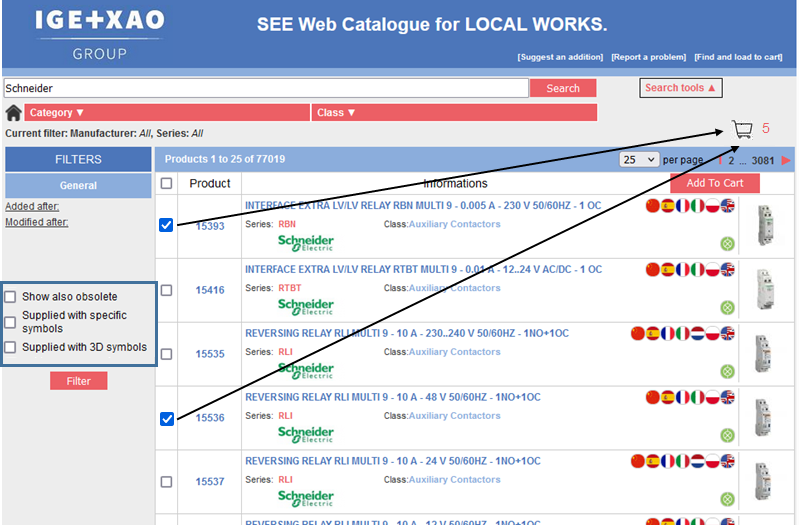Screen dimensions: 799x525
Task: Open green symbol icon for product 15537
Action: click(728, 499)
